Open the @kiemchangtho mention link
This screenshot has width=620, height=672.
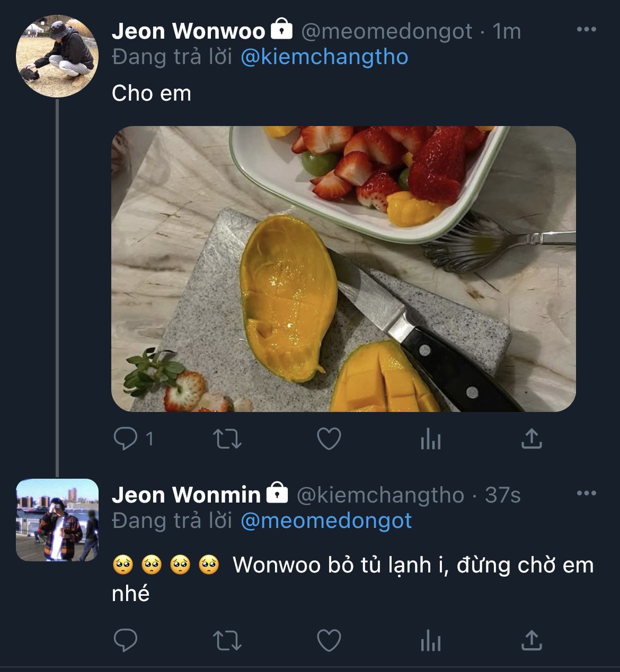click(x=324, y=57)
